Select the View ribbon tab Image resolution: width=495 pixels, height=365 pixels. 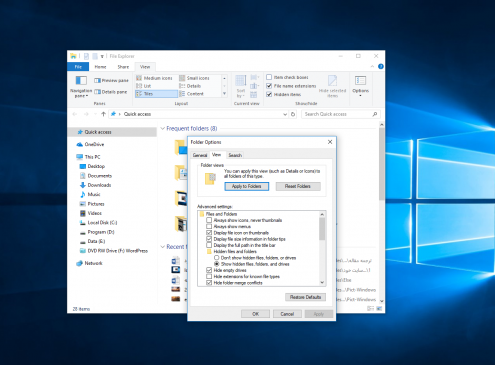tap(145, 67)
